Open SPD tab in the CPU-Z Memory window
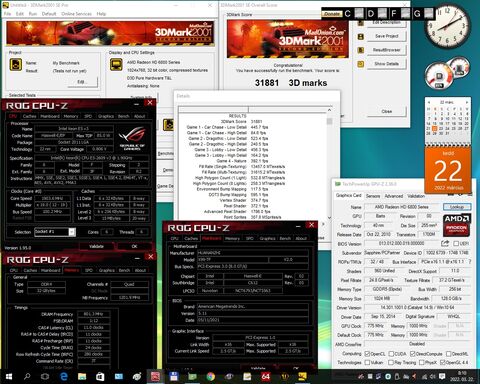This screenshot has height=384, width=480. 89,270
